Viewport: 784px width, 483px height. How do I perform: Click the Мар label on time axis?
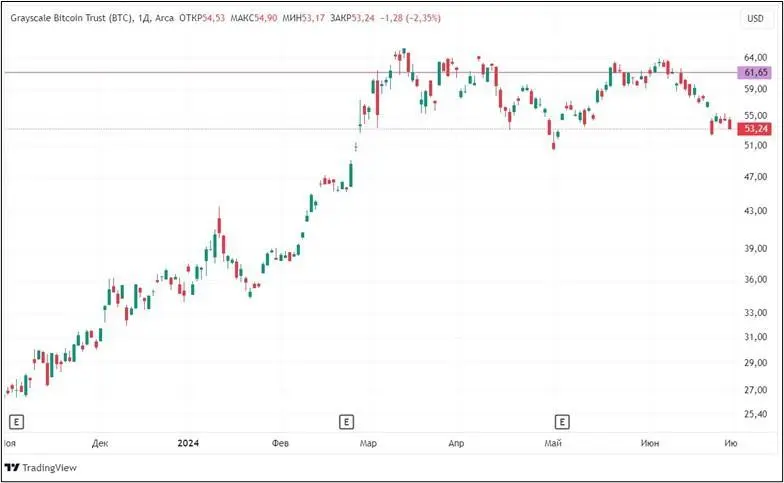coord(368,442)
